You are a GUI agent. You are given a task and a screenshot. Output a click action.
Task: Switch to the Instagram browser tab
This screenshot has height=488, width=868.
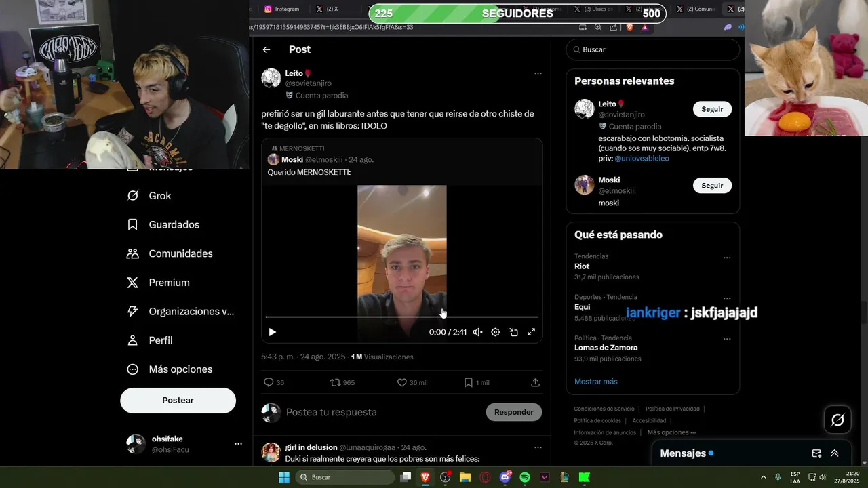281,9
